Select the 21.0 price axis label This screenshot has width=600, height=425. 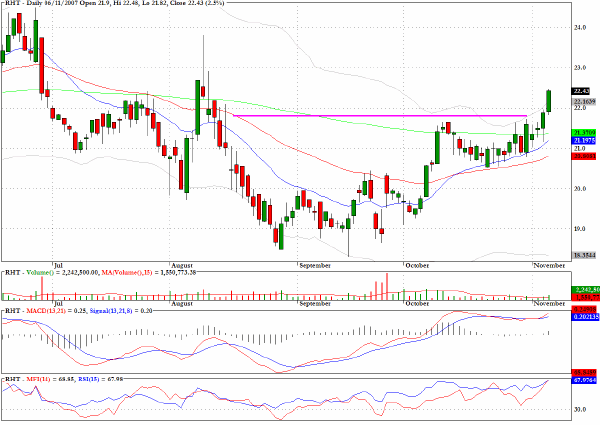[580, 148]
